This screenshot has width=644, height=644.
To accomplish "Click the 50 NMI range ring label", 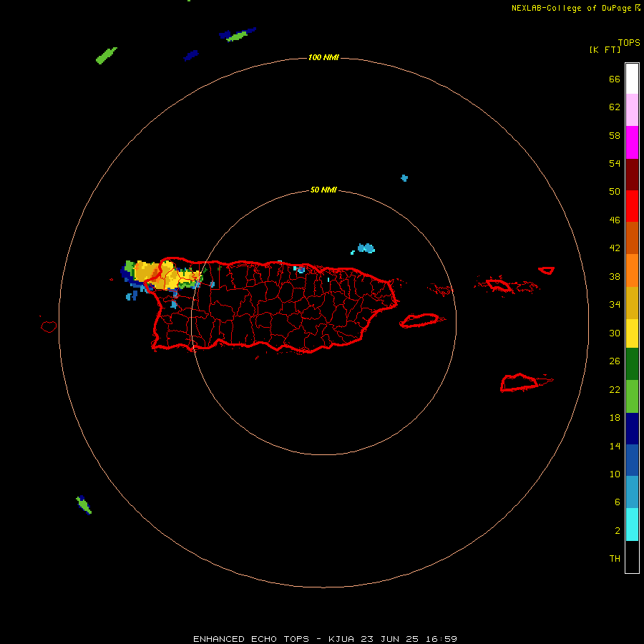I will click(x=323, y=190).
